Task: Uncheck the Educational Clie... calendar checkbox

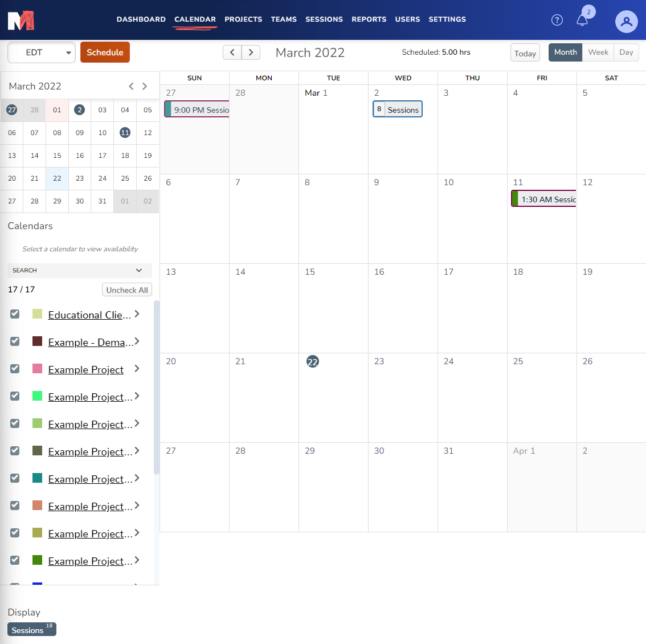Action: (x=15, y=314)
